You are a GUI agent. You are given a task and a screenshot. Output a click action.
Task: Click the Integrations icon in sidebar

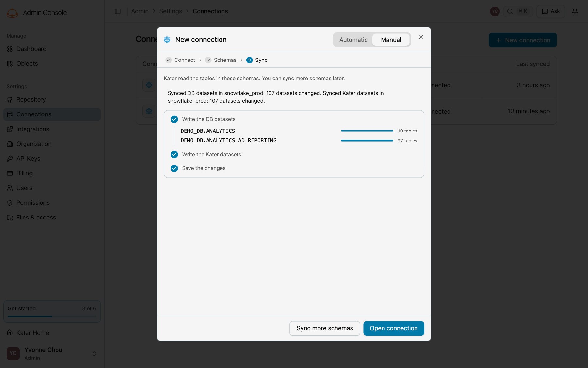tap(10, 129)
